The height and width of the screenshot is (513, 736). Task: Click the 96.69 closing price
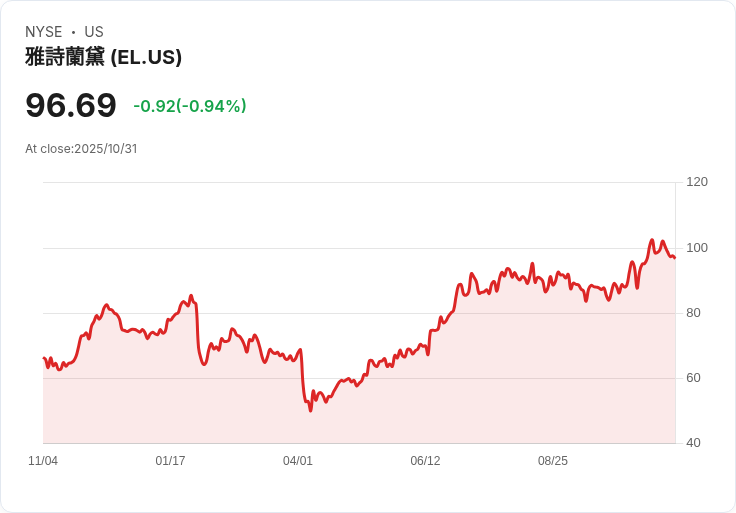pyautogui.click(x=70, y=105)
